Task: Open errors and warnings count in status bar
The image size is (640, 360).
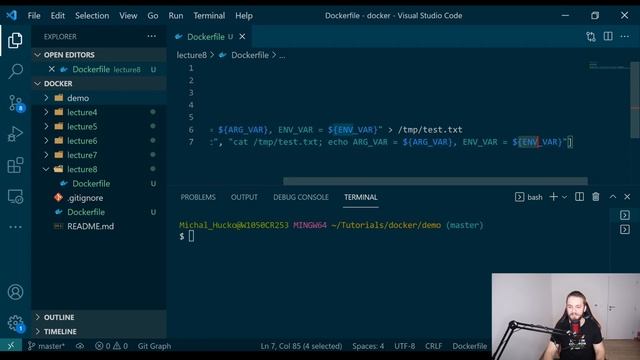Action: 111,346
